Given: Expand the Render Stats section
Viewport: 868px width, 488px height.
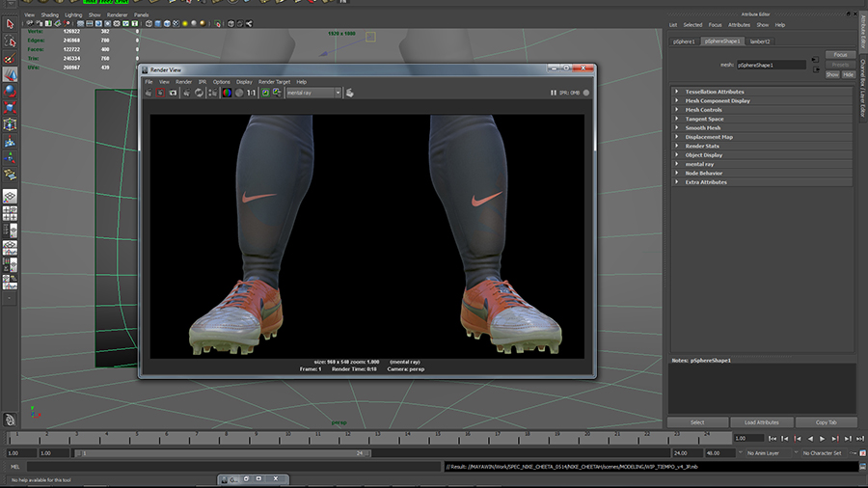Looking at the screenshot, I should (702, 146).
